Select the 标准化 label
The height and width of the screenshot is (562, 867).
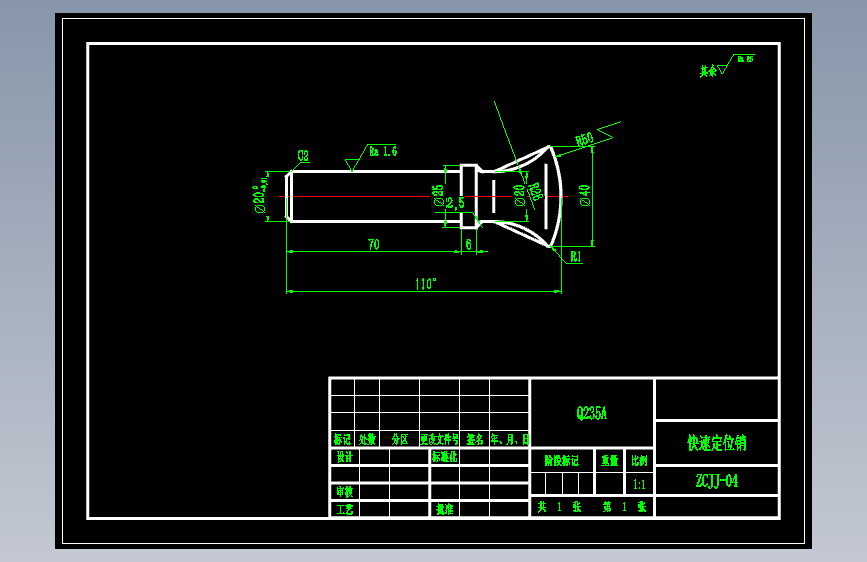(445, 457)
